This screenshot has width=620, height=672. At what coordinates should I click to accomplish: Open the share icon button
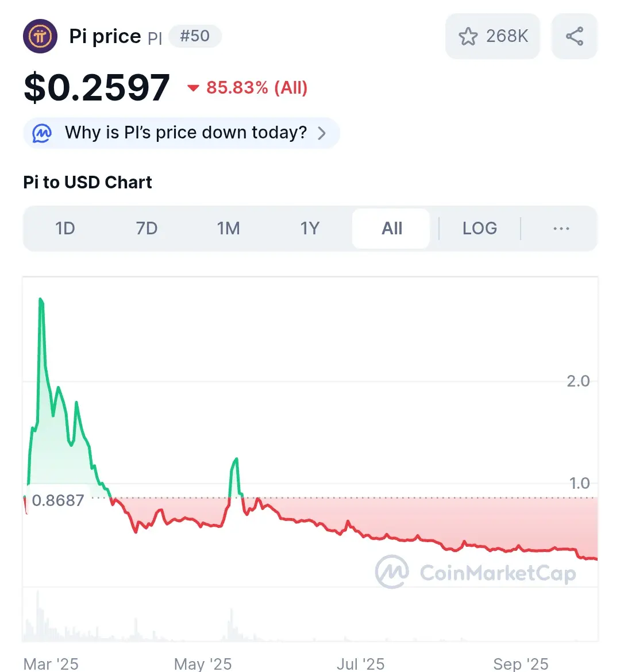tap(574, 36)
